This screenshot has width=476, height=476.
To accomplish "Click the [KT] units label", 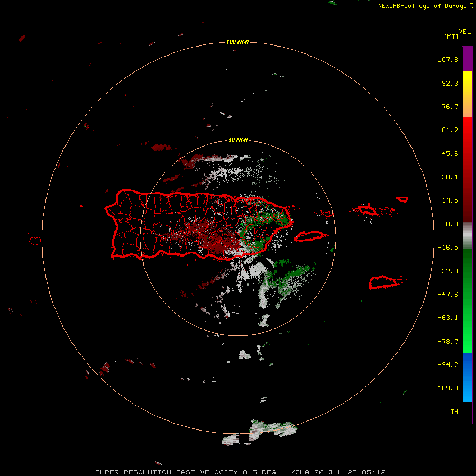I will [x=452, y=36].
